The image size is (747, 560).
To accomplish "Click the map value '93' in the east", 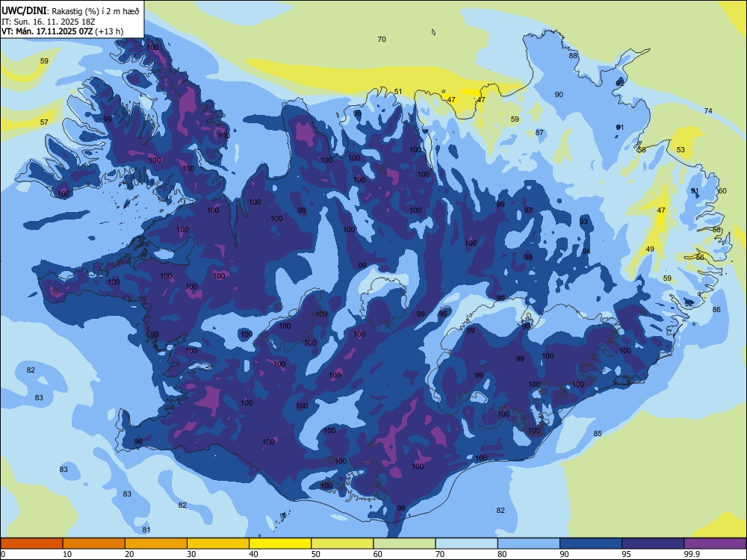I will point(583,222).
